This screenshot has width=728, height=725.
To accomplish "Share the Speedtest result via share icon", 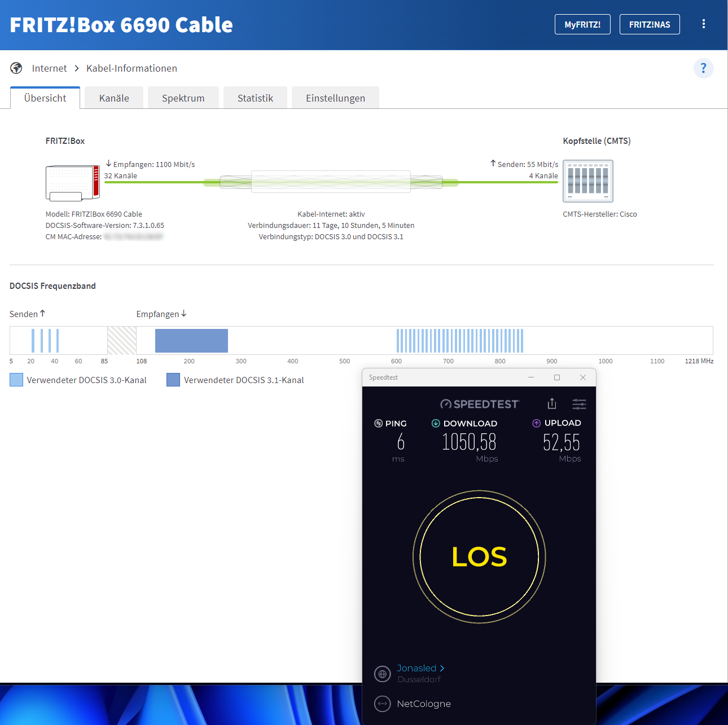I will (x=552, y=403).
